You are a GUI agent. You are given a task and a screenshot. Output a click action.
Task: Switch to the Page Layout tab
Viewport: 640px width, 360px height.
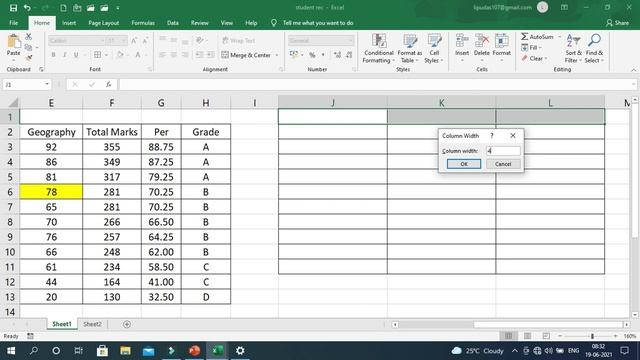click(104, 23)
